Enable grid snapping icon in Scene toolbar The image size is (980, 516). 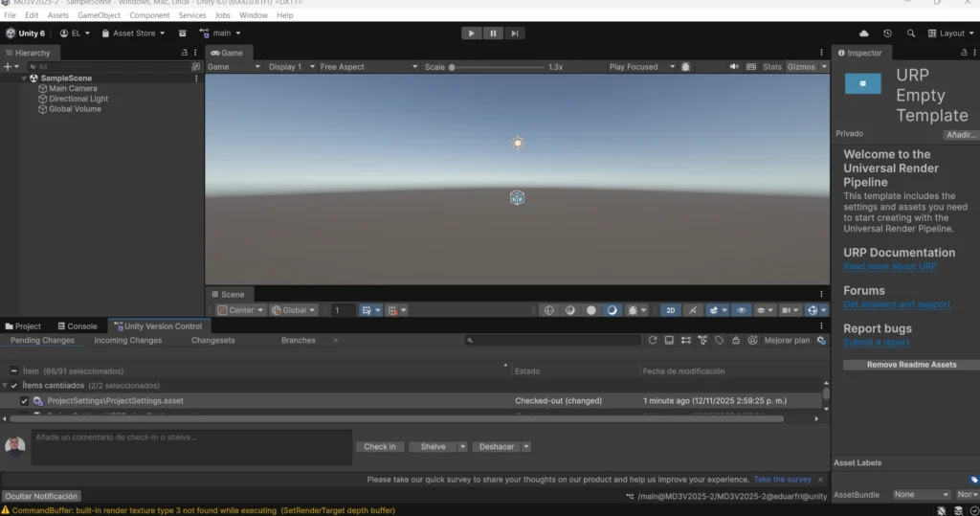point(367,310)
